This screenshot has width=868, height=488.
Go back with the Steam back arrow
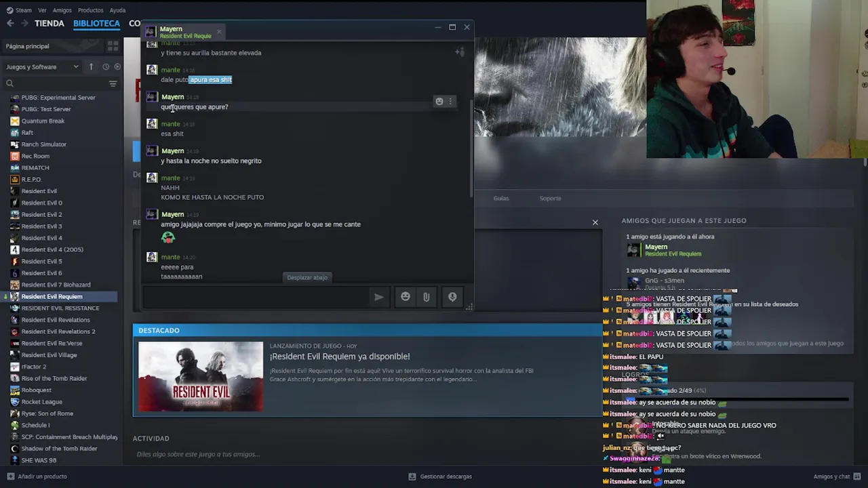pos(10,23)
